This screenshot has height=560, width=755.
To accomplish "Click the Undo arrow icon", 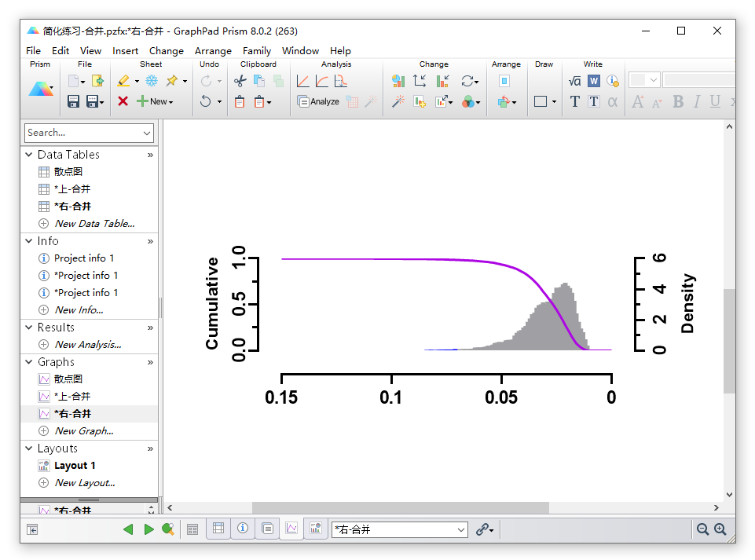I will click(206, 101).
